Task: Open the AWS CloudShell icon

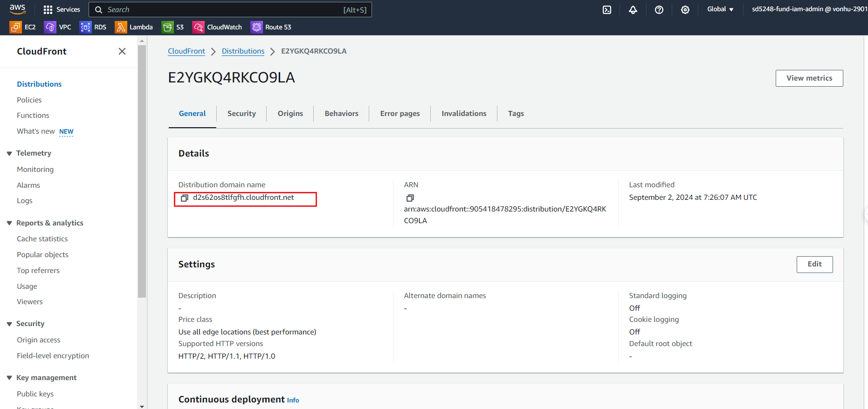Action: pos(606,10)
